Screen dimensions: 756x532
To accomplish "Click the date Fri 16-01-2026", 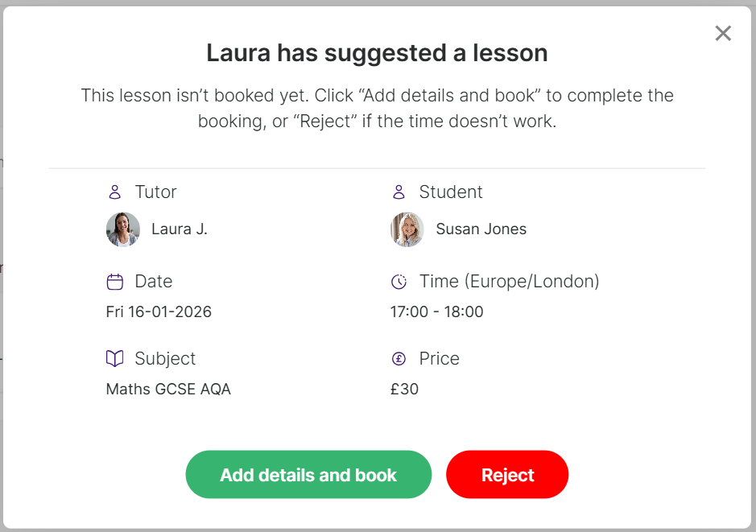I will point(159,311).
